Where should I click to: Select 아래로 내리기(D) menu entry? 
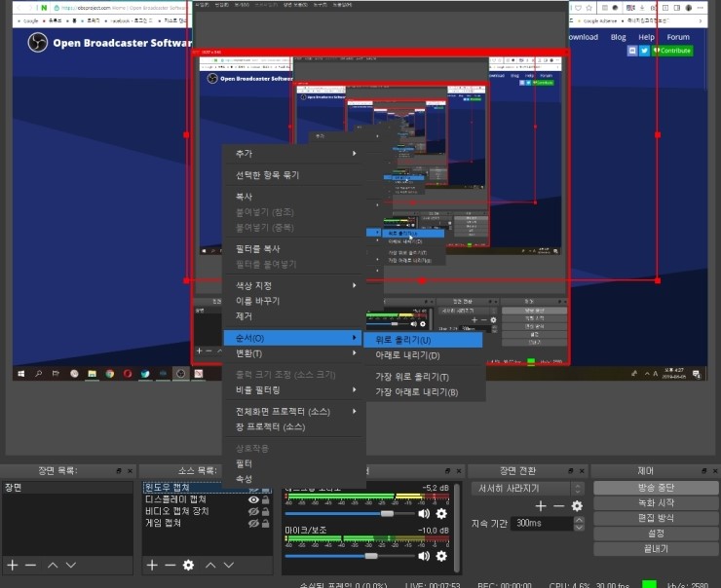(x=423, y=355)
